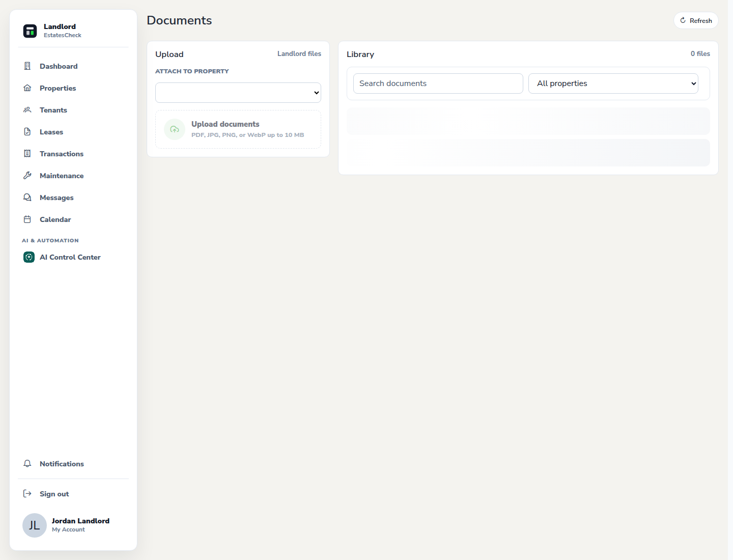Image resolution: width=733 pixels, height=560 pixels.
Task: Click the Properties house icon
Action: tap(27, 88)
